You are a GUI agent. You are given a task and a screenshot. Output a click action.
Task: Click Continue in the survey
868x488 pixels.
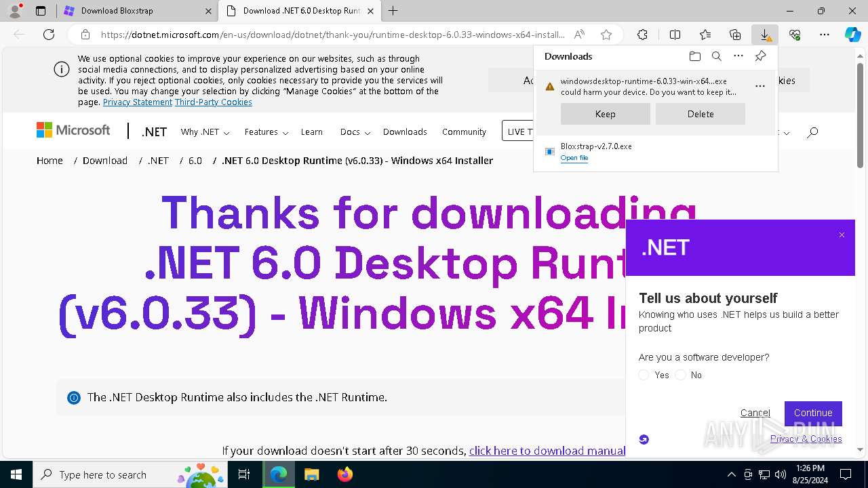813,413
